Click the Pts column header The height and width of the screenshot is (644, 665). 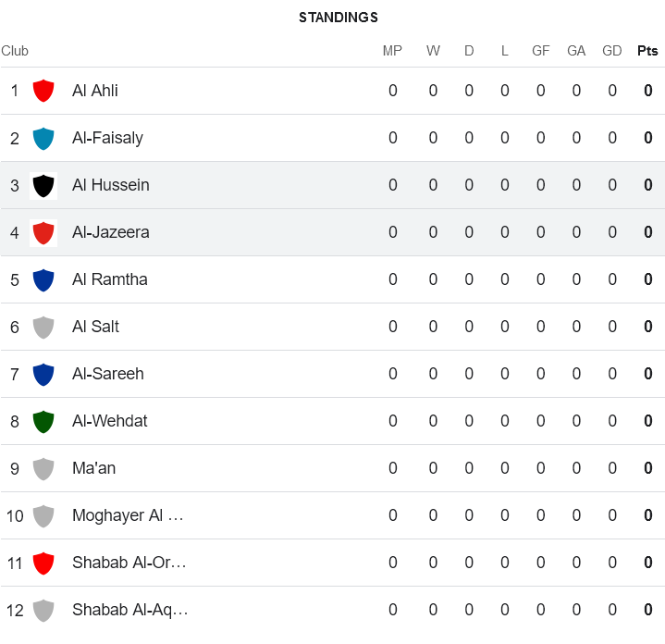pos(647,51)
